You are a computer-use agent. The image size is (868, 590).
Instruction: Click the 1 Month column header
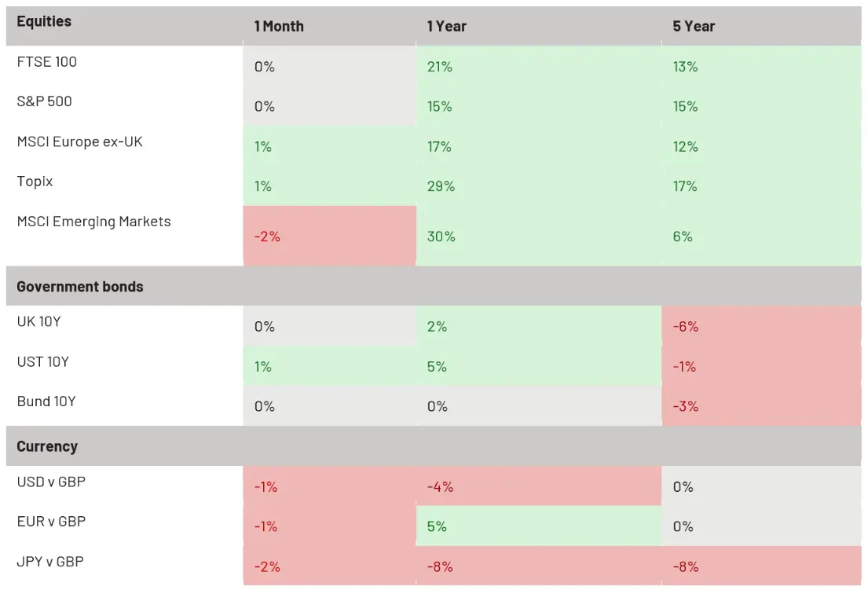point(279,27)
